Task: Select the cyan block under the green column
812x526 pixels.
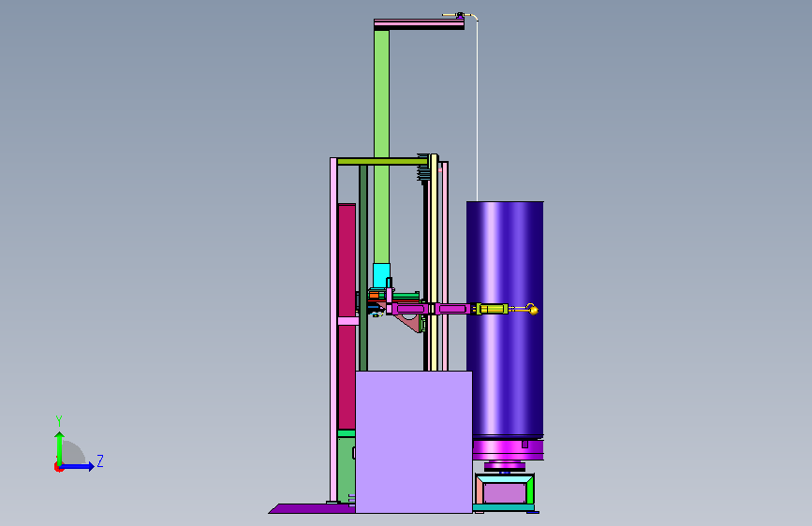Action: coord(382,275)
